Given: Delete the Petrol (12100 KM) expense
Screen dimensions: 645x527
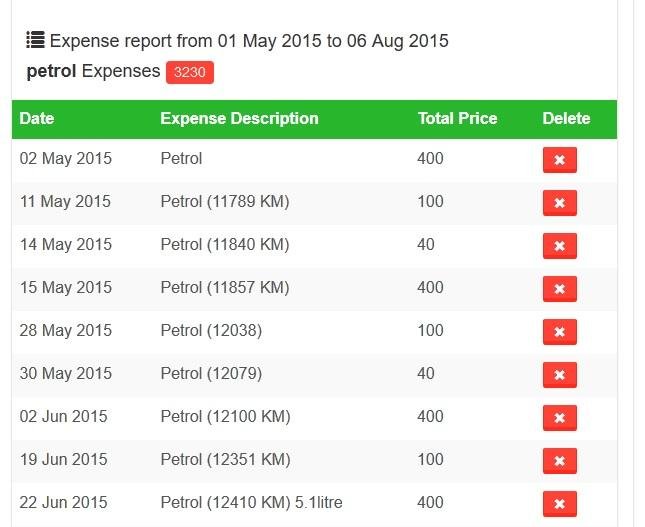Looking at the screenshot, I should [559, 418].
